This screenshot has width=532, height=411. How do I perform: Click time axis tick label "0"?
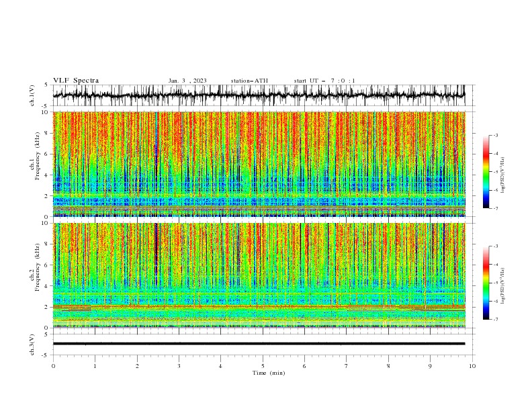tap(53, 366)
